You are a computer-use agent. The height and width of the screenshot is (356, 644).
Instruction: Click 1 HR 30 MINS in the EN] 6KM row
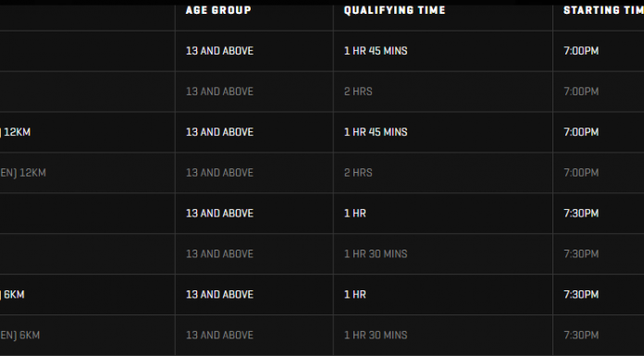(376, 336)
